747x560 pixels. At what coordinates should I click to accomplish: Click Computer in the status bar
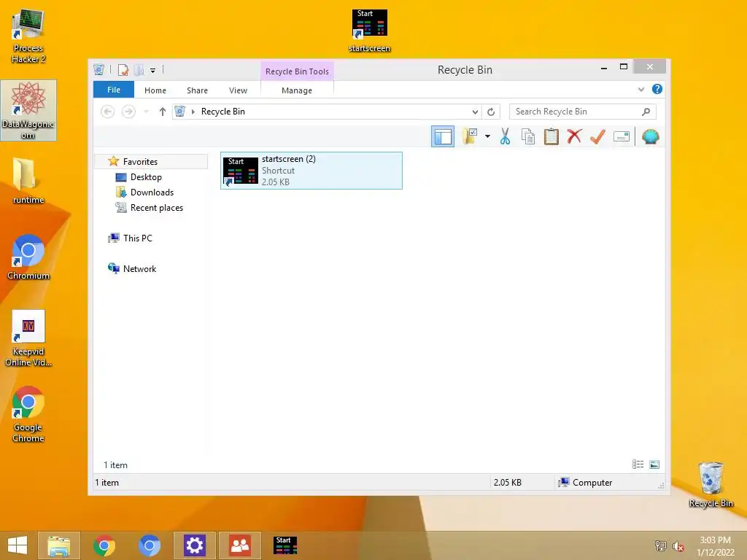click(x=592, y=483)
